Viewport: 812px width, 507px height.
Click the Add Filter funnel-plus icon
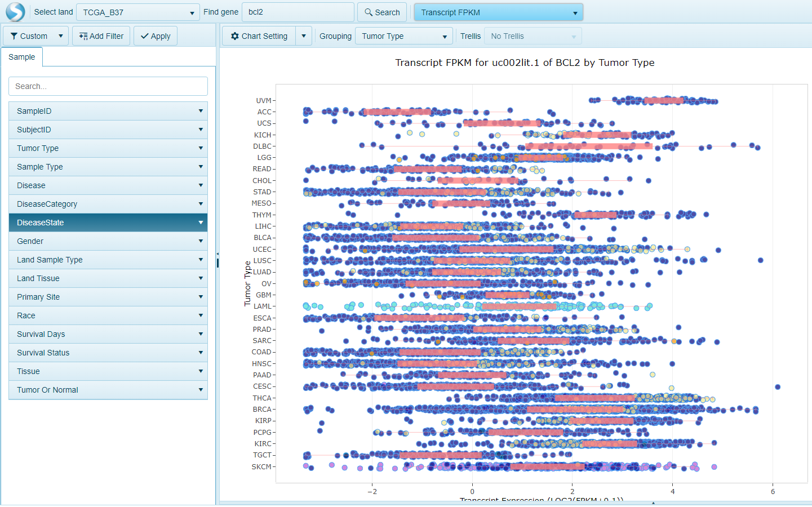(x=83, y=35)
